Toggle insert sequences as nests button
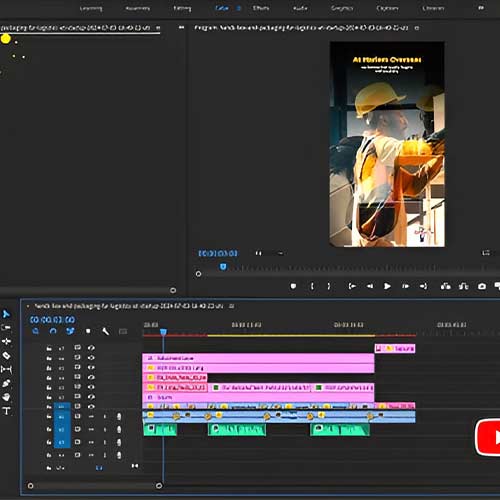This screenshot has height=500, width=500. pos(35,331)
